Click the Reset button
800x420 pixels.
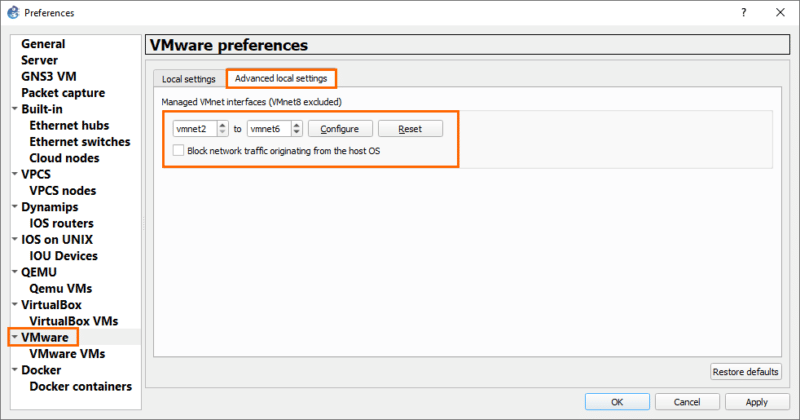(410, 129)
